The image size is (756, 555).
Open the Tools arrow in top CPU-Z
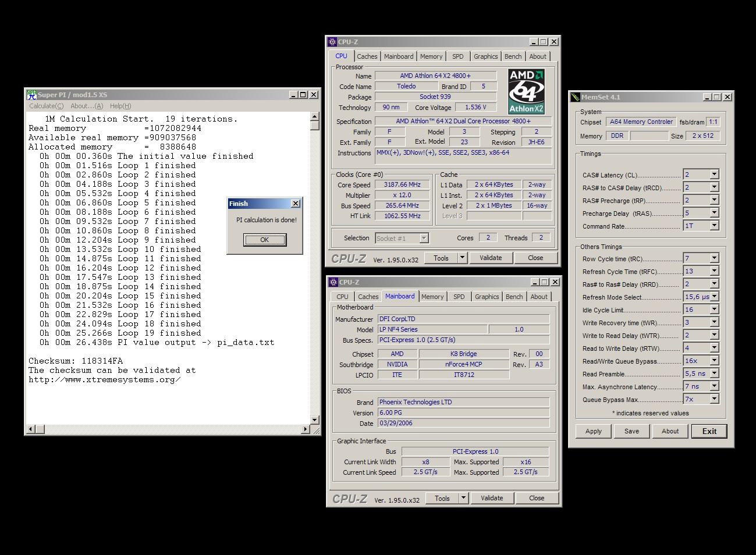462,258
